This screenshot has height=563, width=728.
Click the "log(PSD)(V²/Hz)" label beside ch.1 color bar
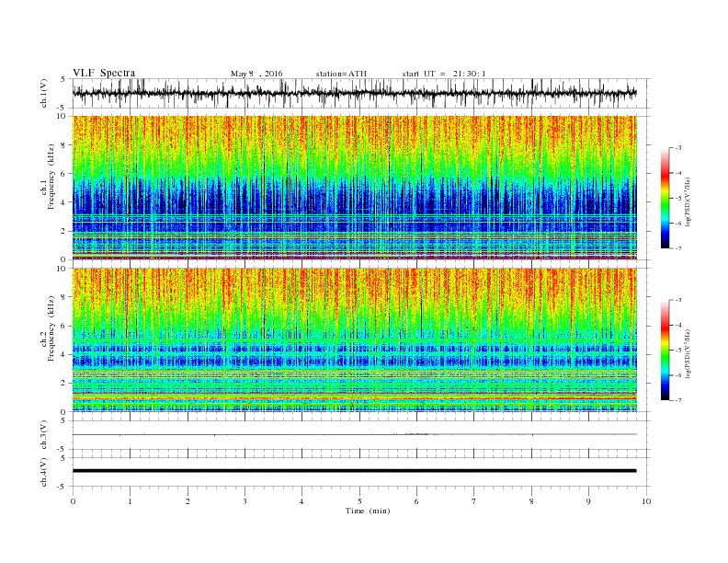688,201
